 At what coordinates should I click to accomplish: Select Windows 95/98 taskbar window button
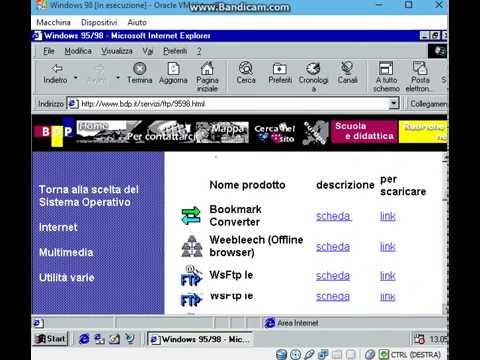coord(200,339)
